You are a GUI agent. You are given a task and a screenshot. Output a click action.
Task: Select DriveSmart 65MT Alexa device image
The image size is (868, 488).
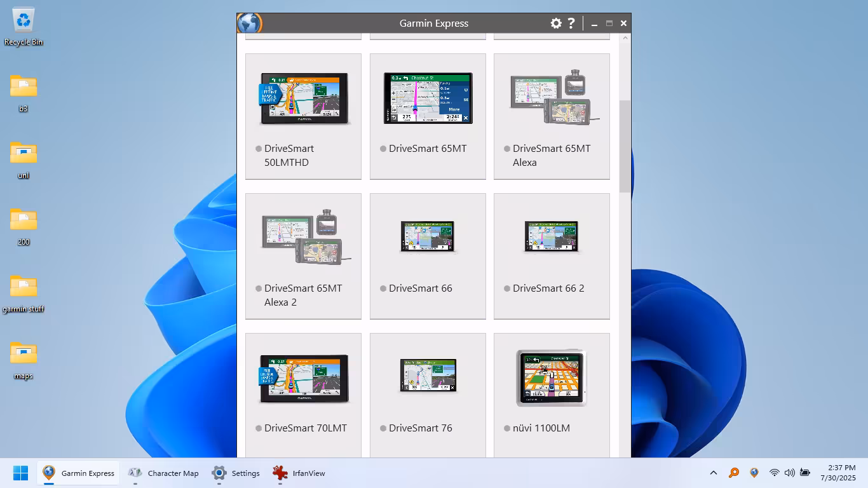[554, 97]
